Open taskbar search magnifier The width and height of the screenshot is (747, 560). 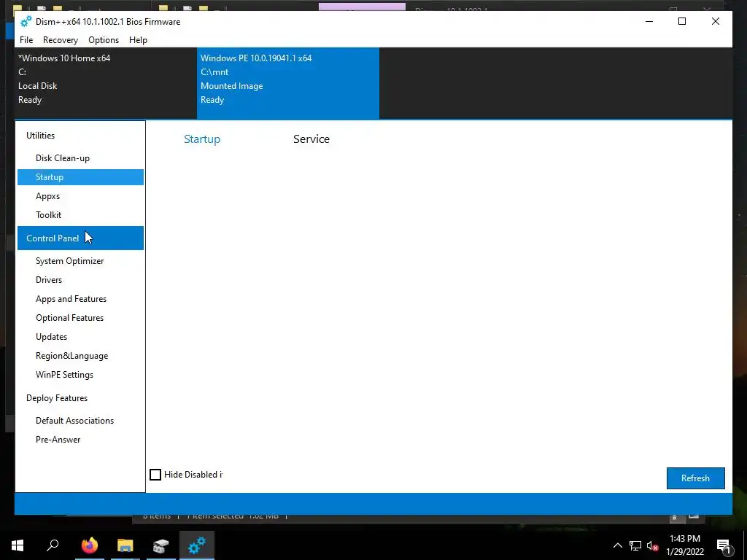(53, 545)
